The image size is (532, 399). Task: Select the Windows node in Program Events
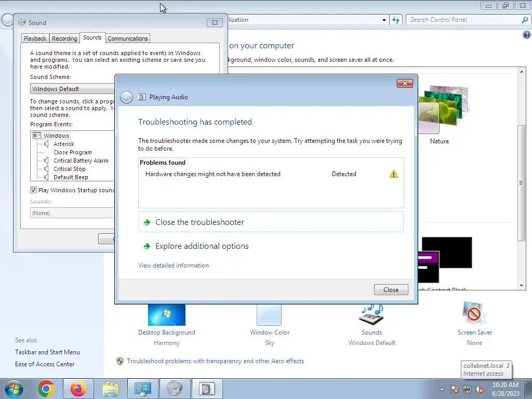pyautogui.click(x=56, y=136)
